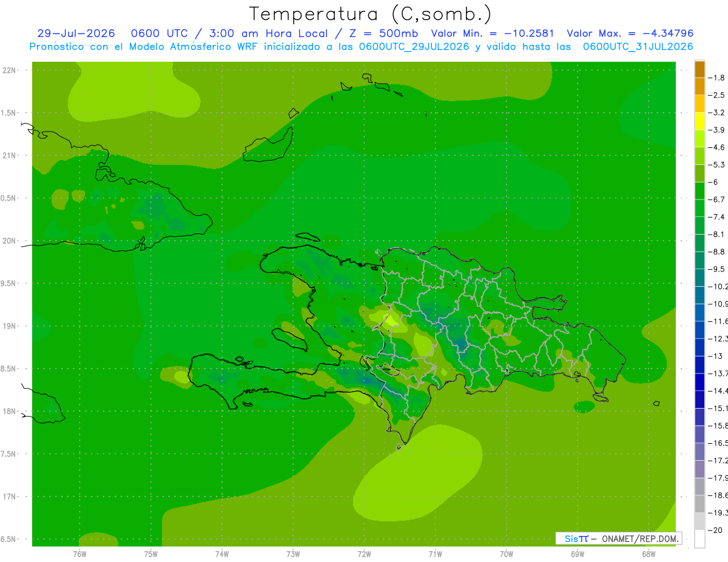Click the '0600UTC_31JUL2026' valid-until text

638,47
